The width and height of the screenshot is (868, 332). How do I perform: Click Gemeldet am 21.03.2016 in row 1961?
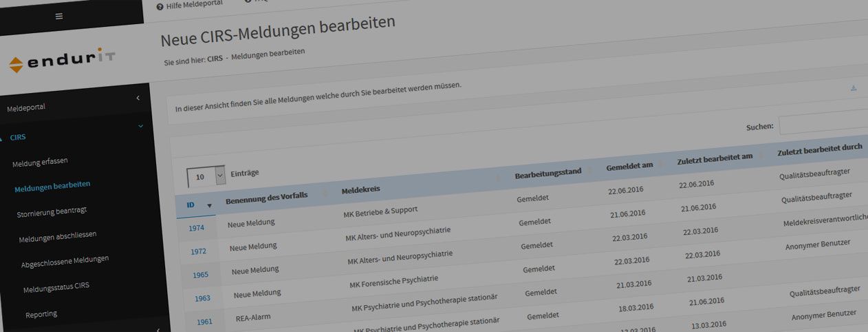[x=634, y=284]
